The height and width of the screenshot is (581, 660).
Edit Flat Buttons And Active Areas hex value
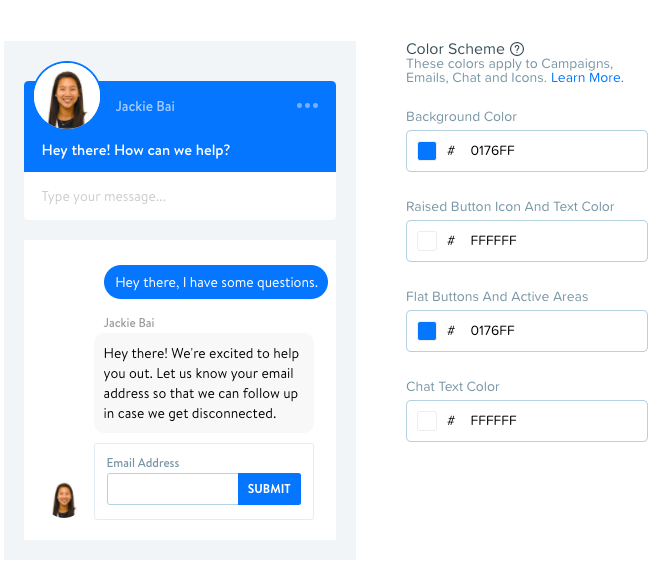tap(492, 331)
